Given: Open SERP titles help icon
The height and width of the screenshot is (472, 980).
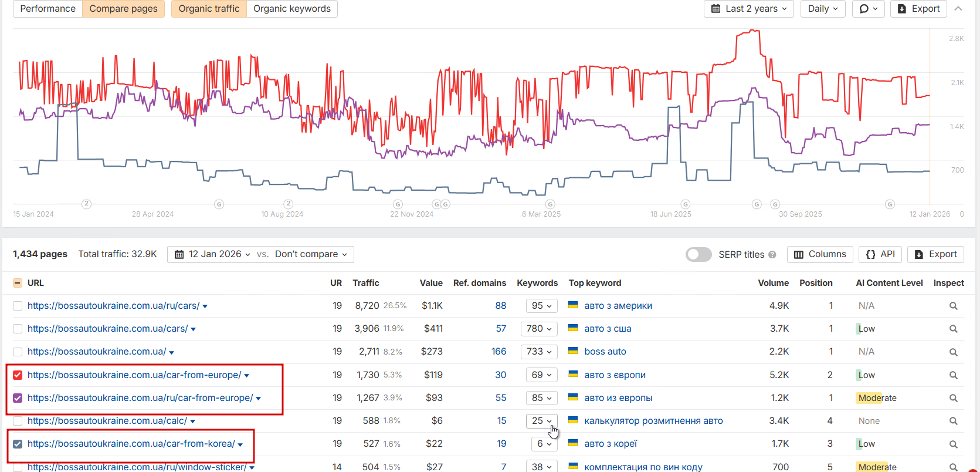Looking at the screenshot, I should coord(772,255).
